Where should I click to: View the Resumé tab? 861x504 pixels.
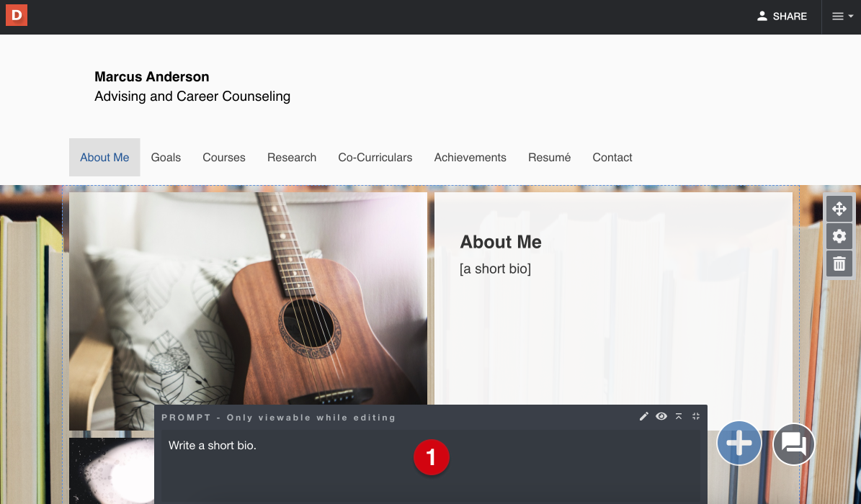(549, 158)
